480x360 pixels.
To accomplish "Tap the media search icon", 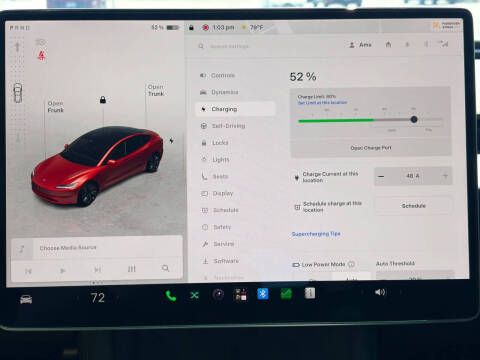I will click(x=165, y=268).
